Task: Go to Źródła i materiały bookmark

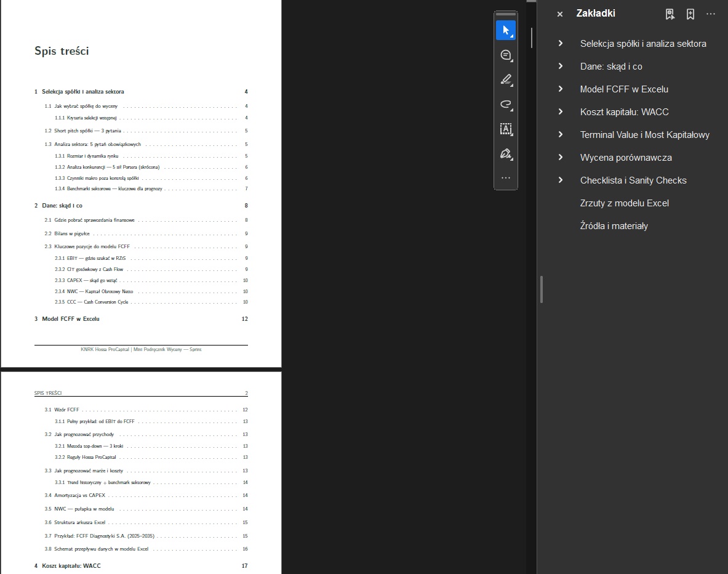Action: [614, 226]
